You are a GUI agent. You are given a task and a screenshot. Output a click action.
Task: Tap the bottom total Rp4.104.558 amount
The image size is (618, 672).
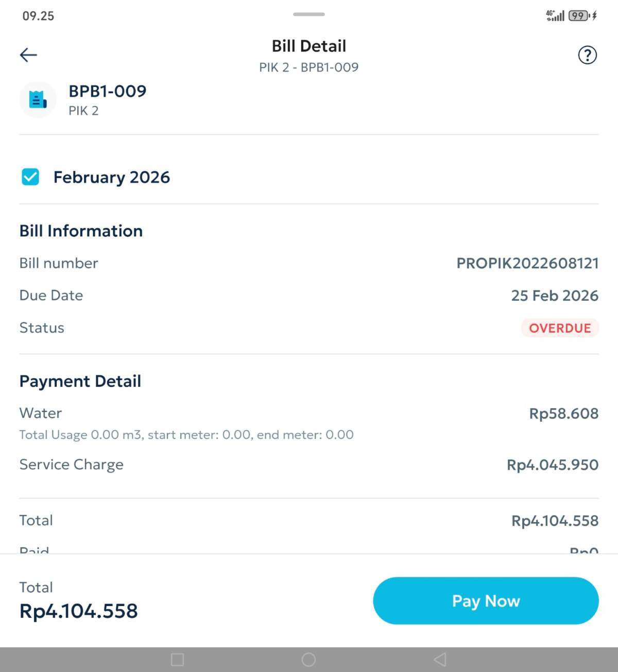tap(78, 611)
